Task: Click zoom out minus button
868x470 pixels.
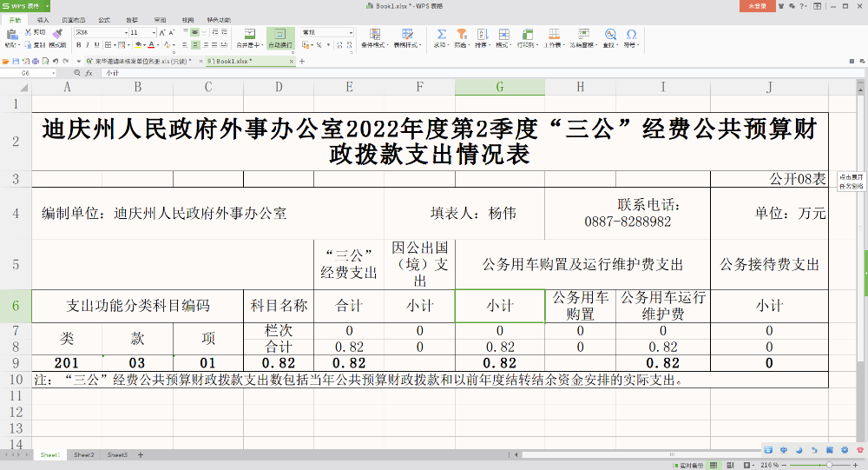Action: click(x=784, y=465)
